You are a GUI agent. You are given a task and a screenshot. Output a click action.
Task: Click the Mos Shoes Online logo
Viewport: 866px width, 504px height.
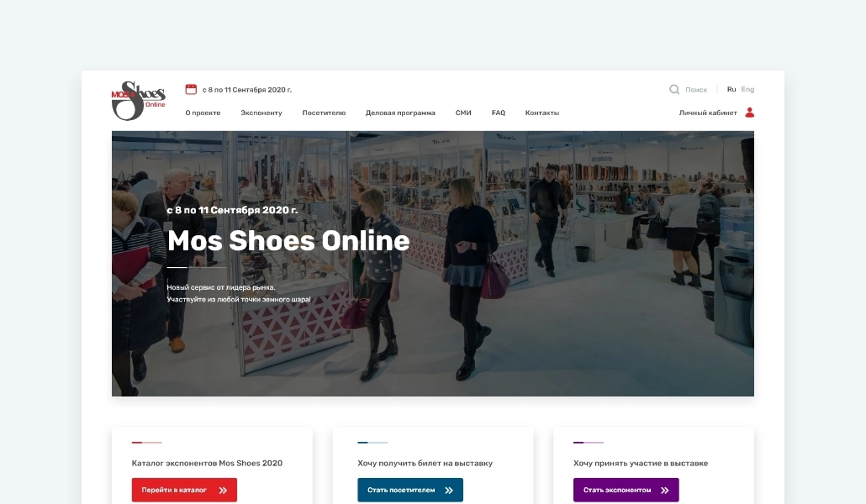pos(138,101)
